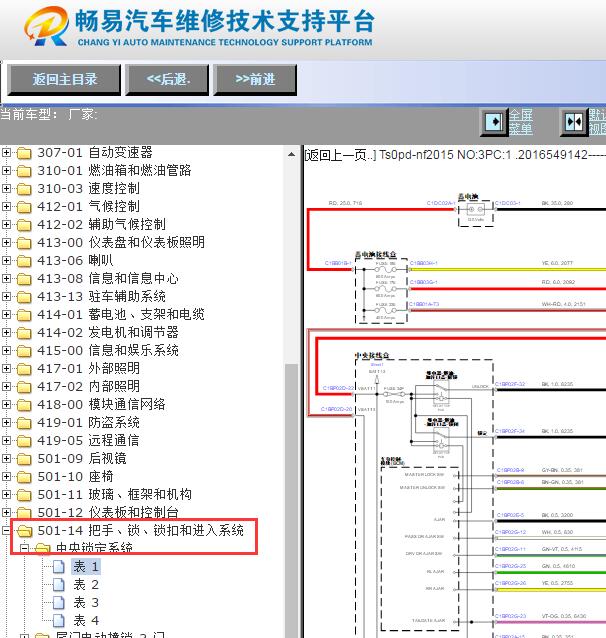Expand the 307-01 自动变速器 node
This screenshot has width=606, height=638.
6,153
